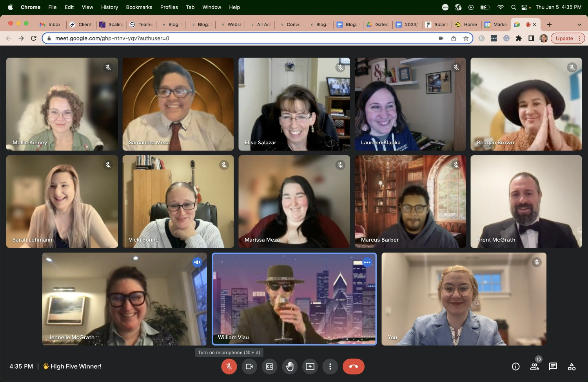Click the Chrome profile avatar
Image resolution: width=588 pixels, height=382 pixels.
544,38
